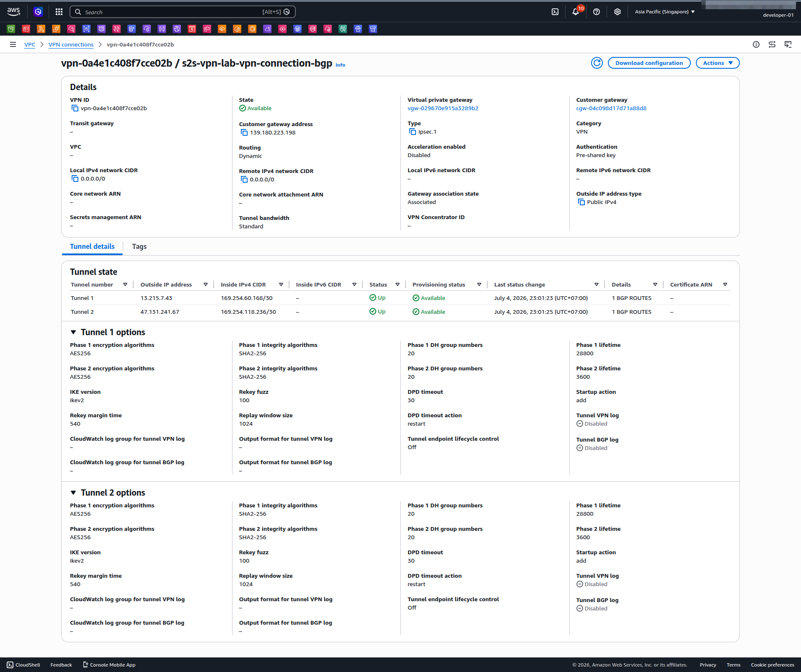The image size is (801, 672).
Task: Sort by the Inside IPv6 CIDR column
Action: click(354, 284)
